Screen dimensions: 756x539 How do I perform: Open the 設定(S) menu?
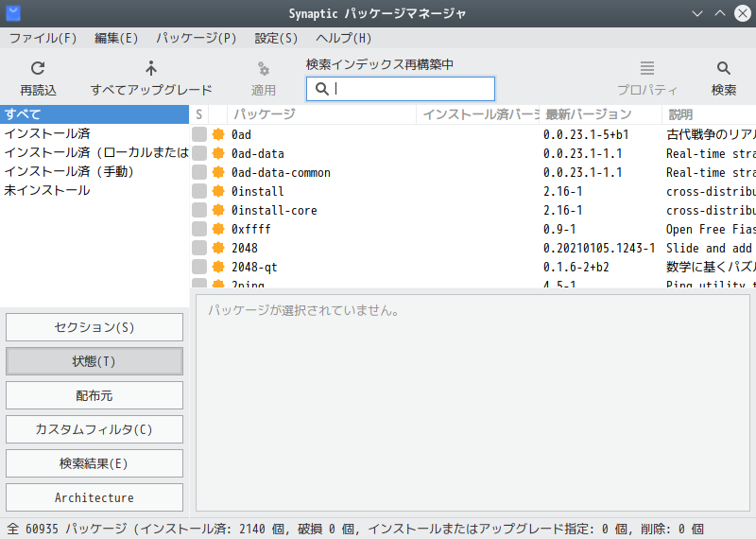point(276,38)
